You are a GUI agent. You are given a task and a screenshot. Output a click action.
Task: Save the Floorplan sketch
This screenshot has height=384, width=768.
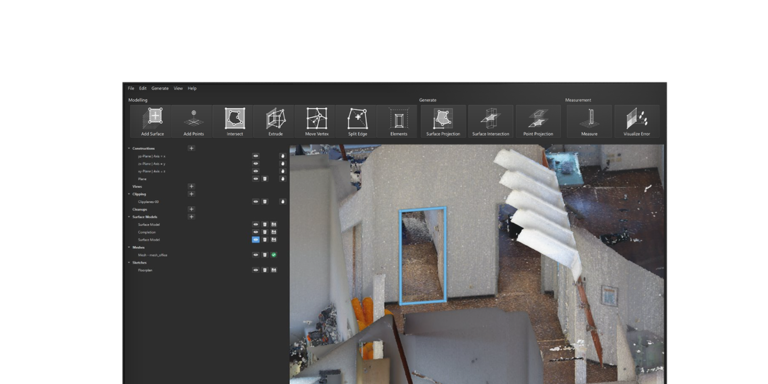tap(274, 270)
